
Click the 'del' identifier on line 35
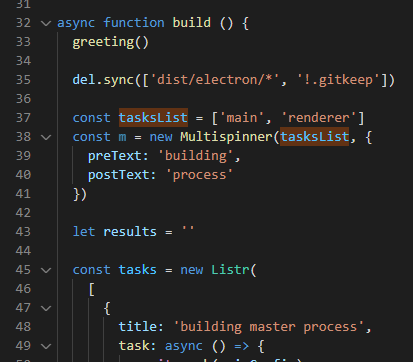point(84,80)
